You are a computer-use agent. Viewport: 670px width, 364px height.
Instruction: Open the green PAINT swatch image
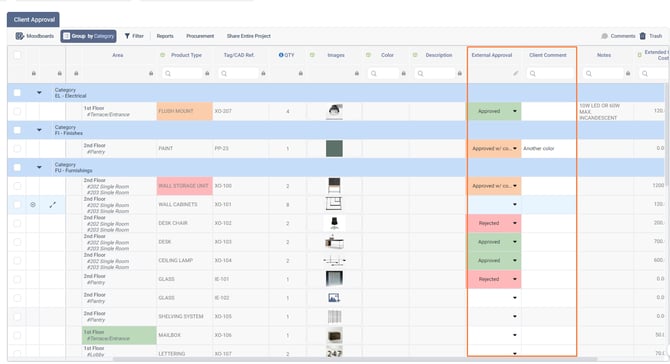[334, 149]
